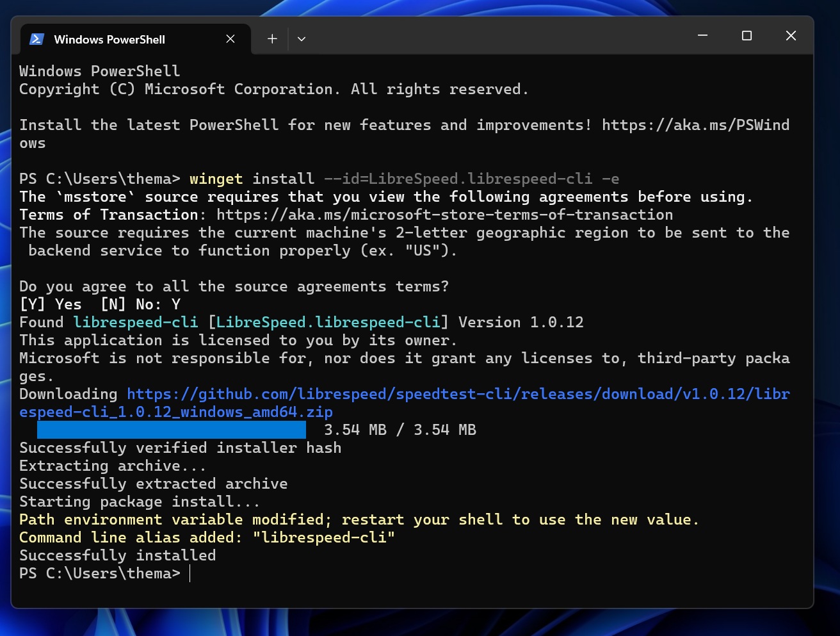Click the blue download progress bar

171,430
